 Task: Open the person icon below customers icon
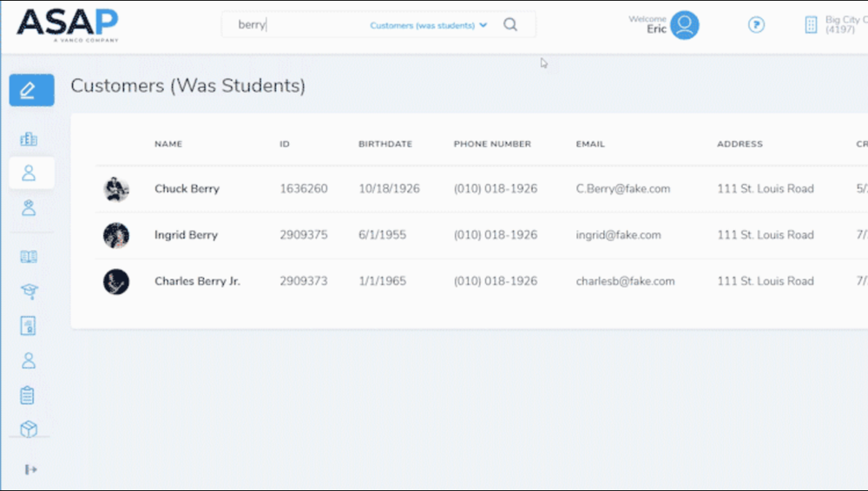[29, 207]
